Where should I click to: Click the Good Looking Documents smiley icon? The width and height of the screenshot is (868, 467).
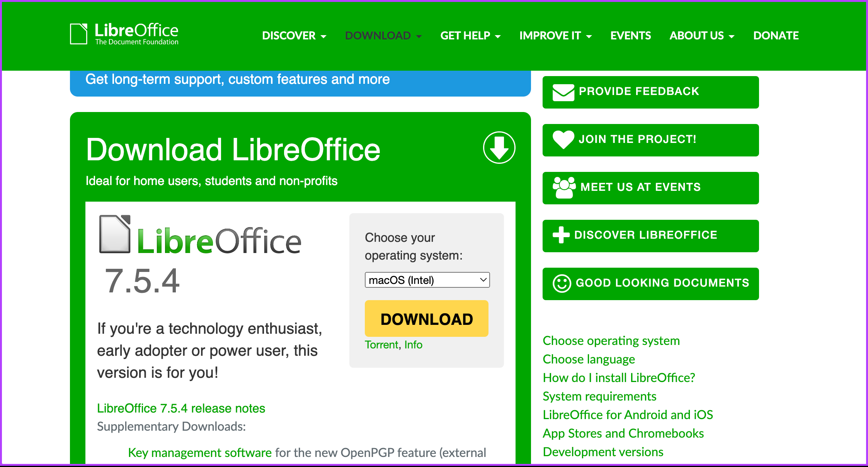coord(562,283)
